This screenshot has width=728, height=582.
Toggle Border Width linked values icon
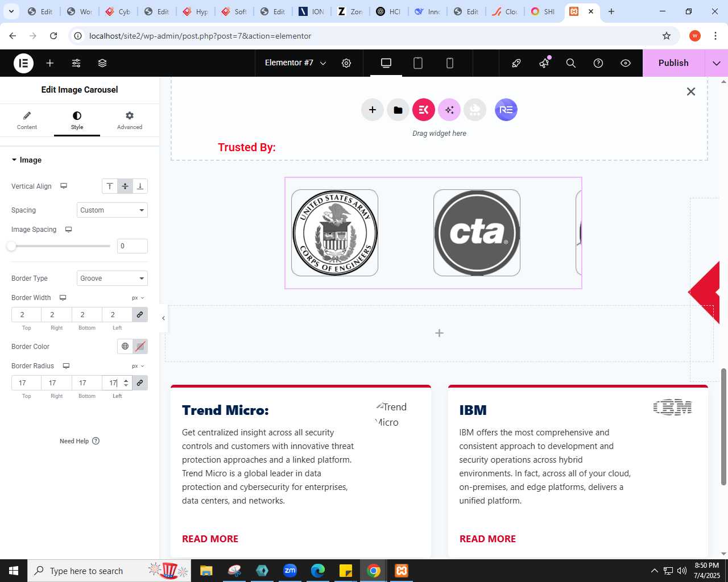click(x=140, y=315)
